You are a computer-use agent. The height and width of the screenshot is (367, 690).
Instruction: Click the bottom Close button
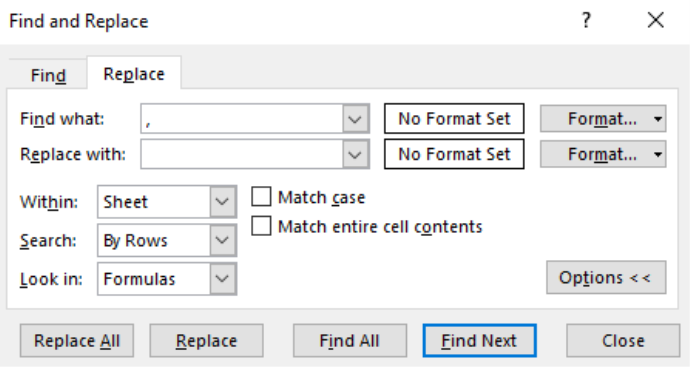click(623, 341)
